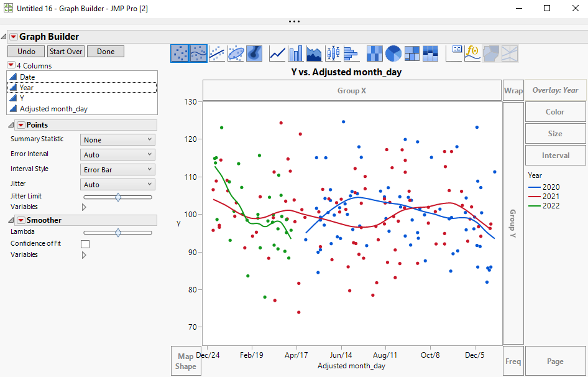Select the Pie chart icon
Image resolution: width=588 pixels, height=377 pixels.
pos(393,54)
